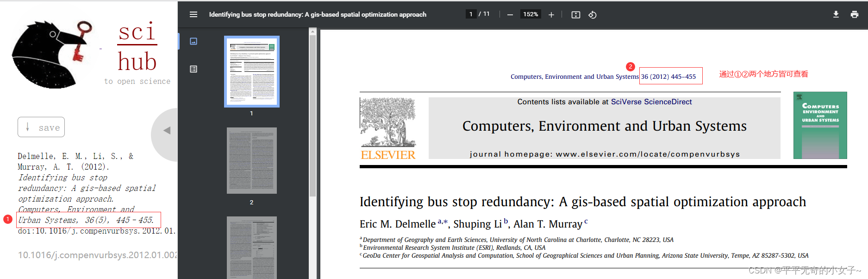Screen dimensions: 868x279
Task: Rotate the document counterclockwise
Action: (593, 15)
